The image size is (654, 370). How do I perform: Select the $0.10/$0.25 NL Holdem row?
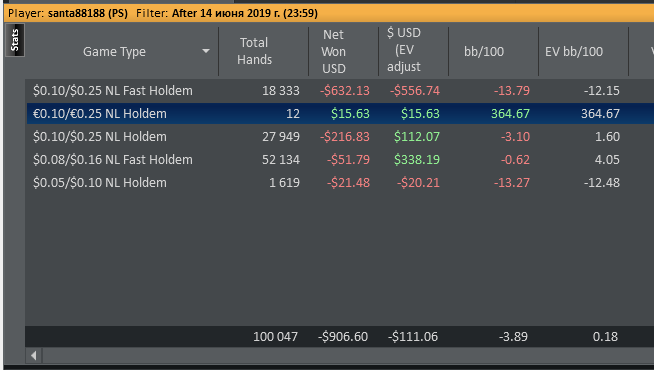click(340, 136)
